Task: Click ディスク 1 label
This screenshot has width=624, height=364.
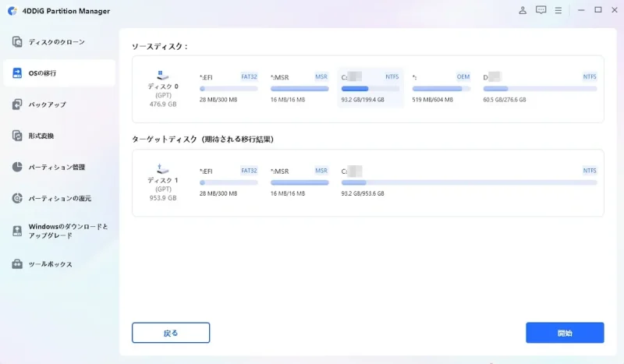Action: (163, 180)
